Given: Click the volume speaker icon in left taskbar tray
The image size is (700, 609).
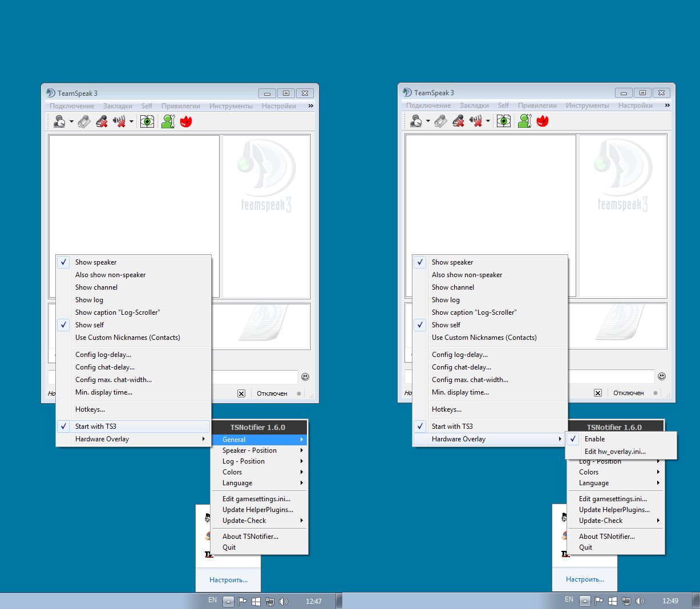Looking at the screenshot, I should click(x=284, y=601).
